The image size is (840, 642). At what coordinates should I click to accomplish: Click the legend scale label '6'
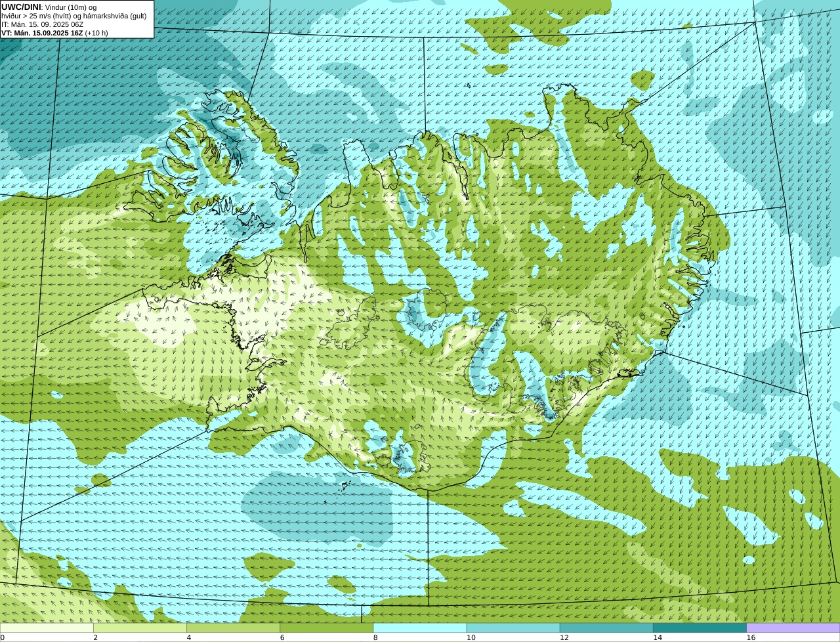click(282, 637)
